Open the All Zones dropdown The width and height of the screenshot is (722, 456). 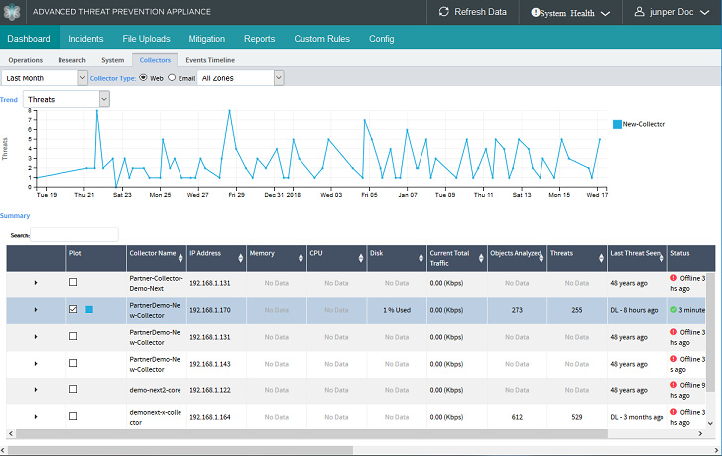tap(241, 77)
